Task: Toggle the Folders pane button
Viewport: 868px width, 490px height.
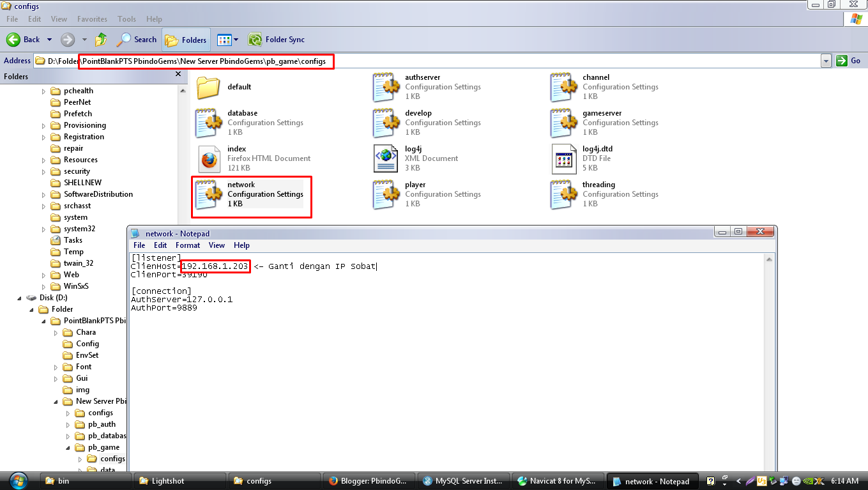Action: 186,40
